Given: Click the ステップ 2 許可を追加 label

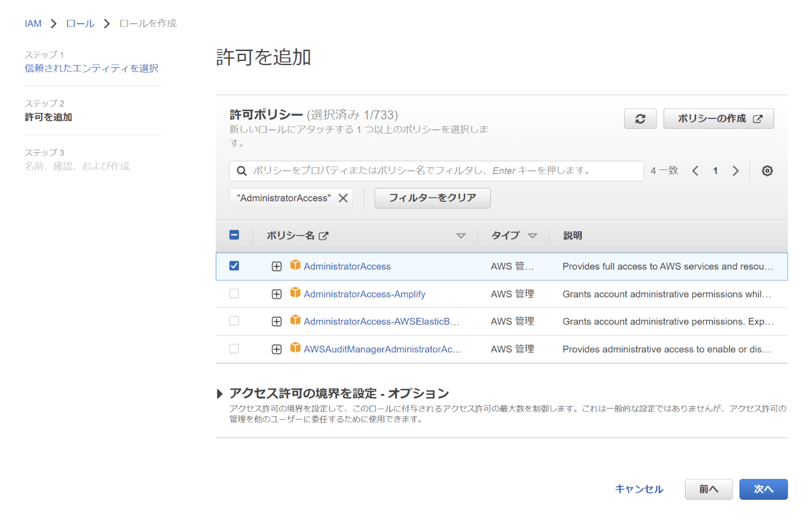Looking at the screenshot, I should click(48, 111).
